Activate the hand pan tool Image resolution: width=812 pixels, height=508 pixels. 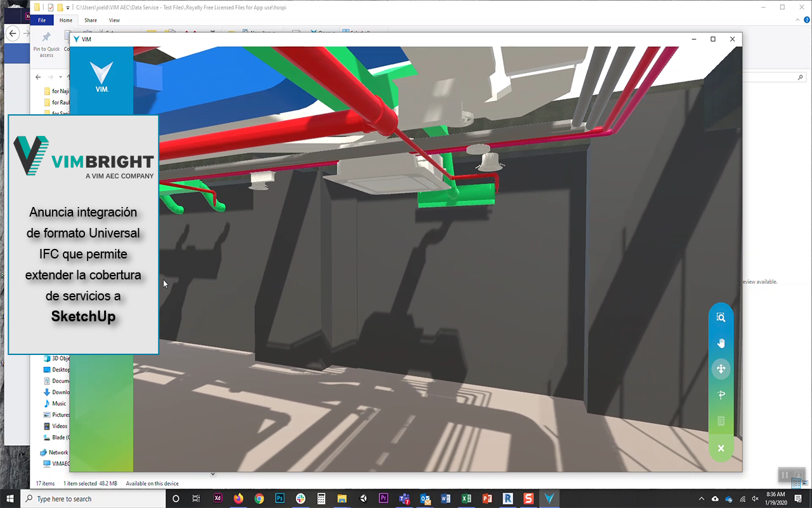click(721, 344)
